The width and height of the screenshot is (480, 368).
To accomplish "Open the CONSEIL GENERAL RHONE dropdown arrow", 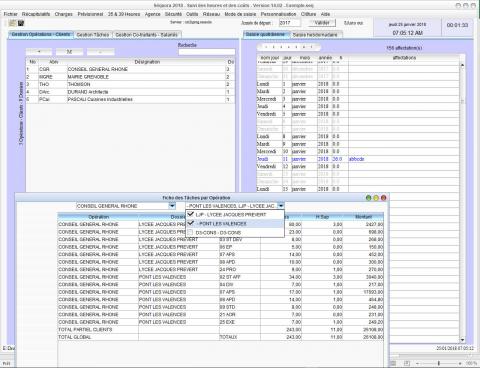I will click(172, 206).
